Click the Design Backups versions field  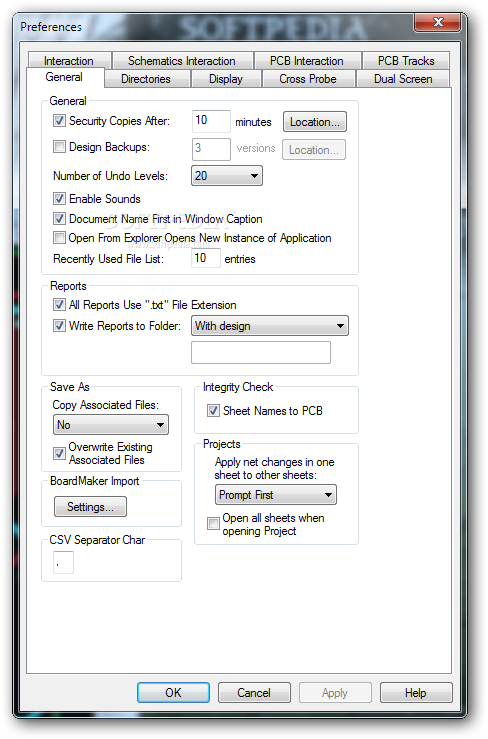coord(211,149)
